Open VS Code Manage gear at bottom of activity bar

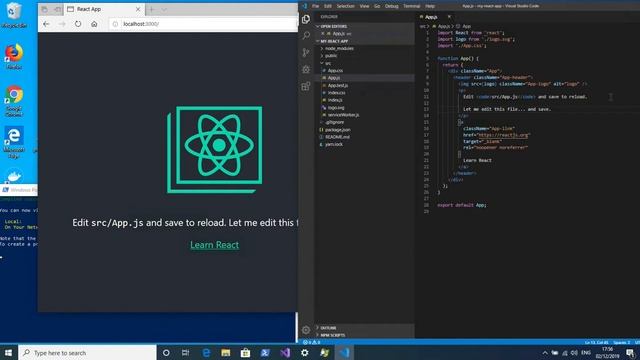tap(306, 330)
